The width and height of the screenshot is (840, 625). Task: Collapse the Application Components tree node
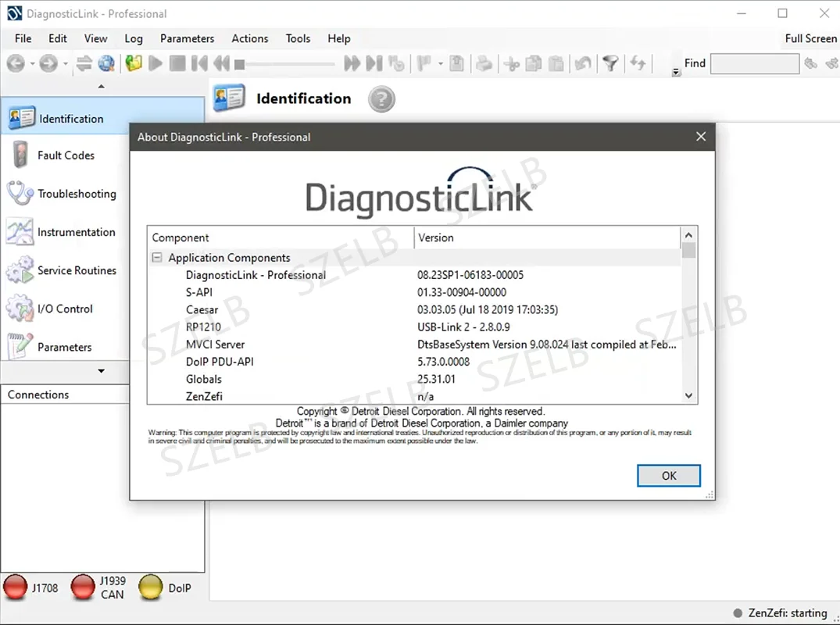pyautogui.click(x=157, y=258)
